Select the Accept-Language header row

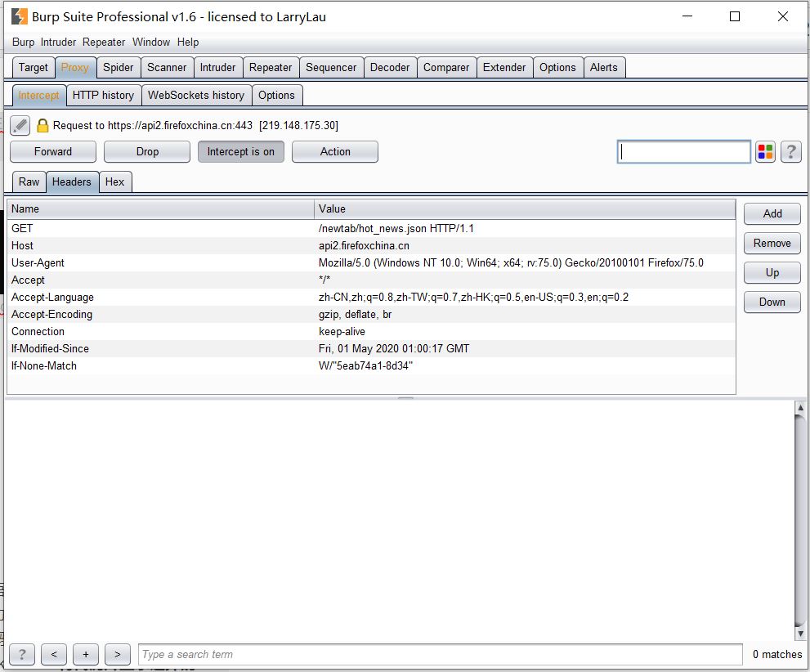tap(371, 297)
